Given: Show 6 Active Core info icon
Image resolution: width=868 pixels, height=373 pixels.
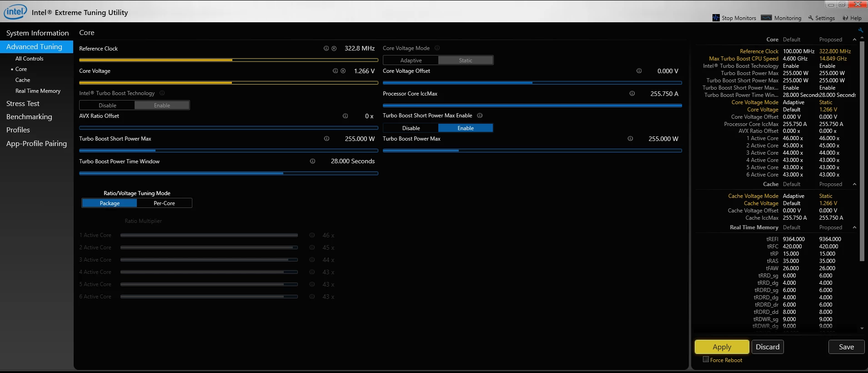Looking at the screenshot, I should tap(312, 297).
